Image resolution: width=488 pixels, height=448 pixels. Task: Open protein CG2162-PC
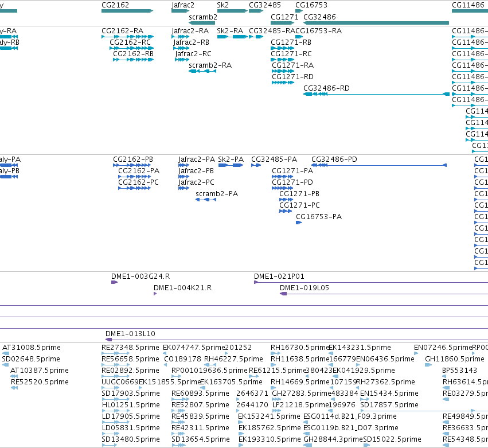click(x=135, y=188)
